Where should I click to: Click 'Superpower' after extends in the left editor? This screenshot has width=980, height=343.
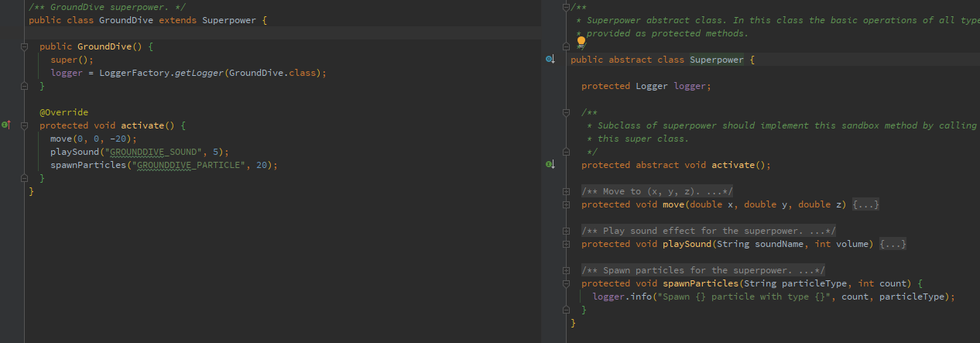click(x=230, y=20)
